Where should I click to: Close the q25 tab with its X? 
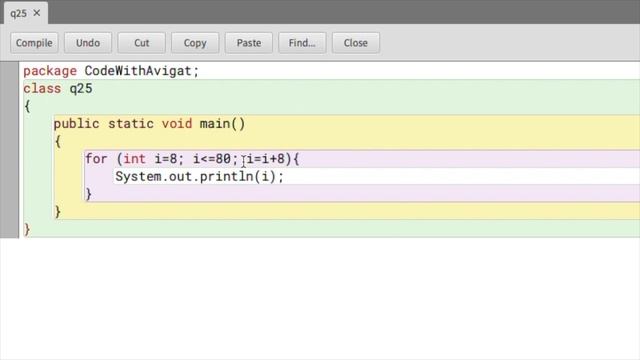click(37, 13)
